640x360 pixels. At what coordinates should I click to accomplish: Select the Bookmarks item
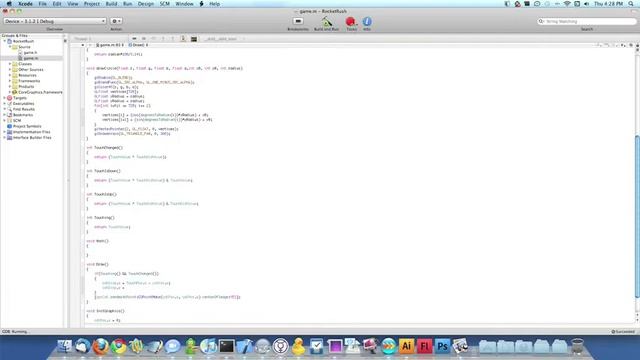[23, 115]
